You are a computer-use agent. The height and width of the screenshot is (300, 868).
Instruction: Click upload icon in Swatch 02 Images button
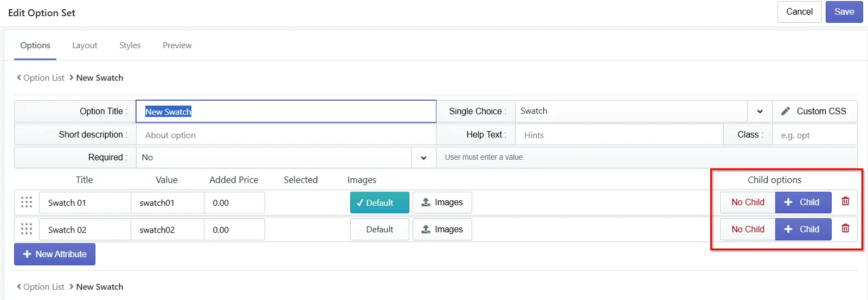(x=426, y=229)
